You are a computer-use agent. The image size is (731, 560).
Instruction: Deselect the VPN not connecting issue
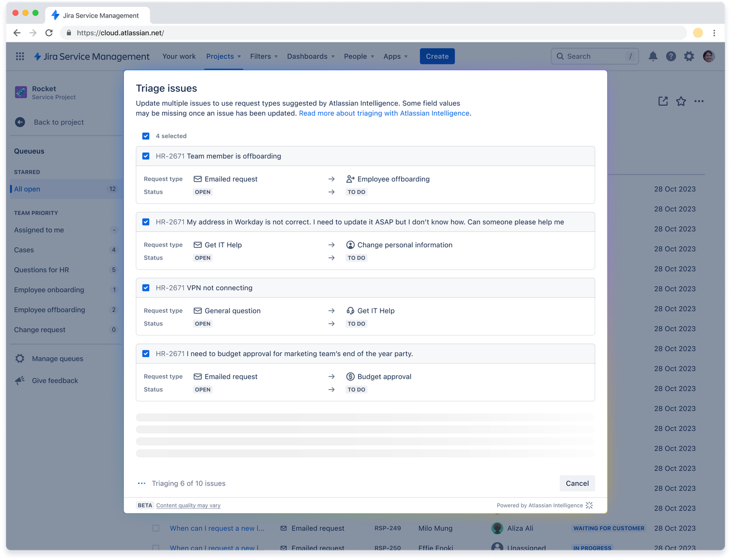(146, 288)
